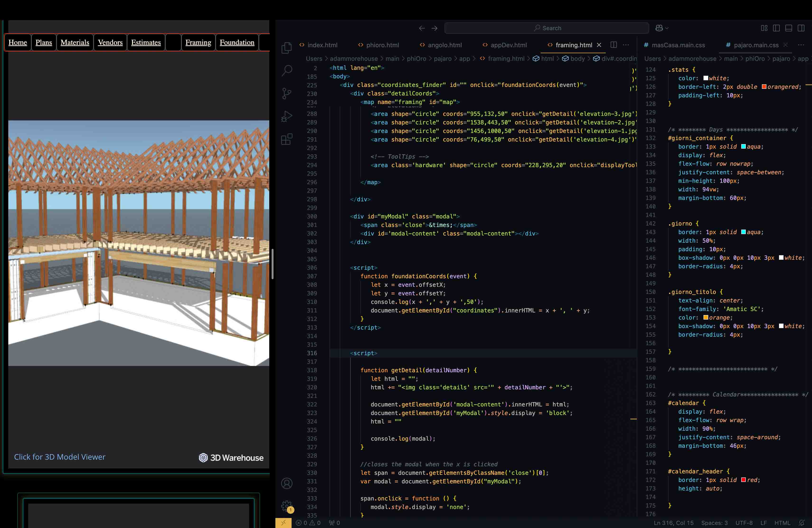Screen dimensions: 812x528
Task: Click the Materials navigation link
Action: (x=75, y=42)
